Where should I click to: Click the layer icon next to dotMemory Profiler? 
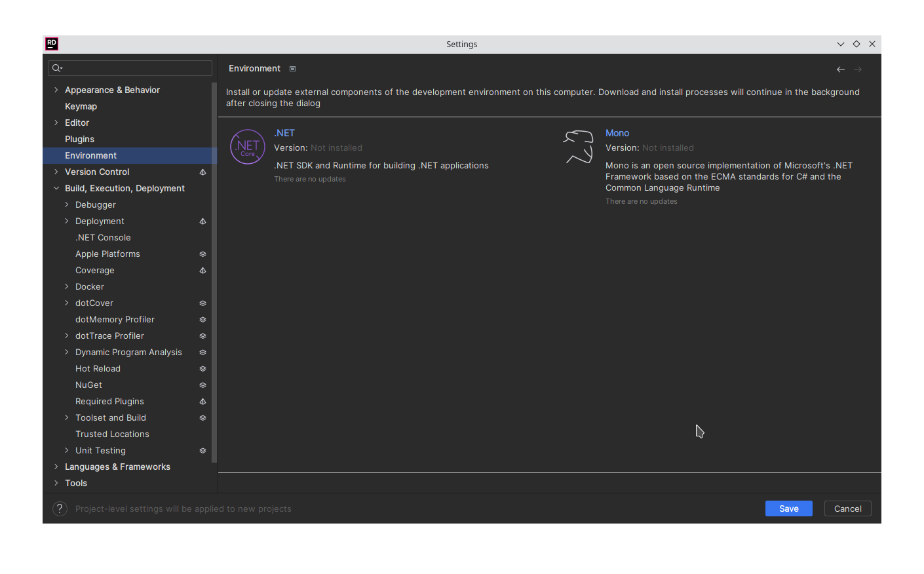click(202, 320)
